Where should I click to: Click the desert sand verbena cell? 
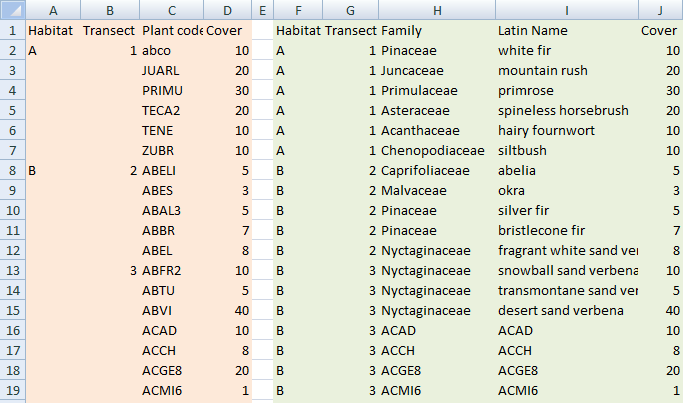coord(567,311)
